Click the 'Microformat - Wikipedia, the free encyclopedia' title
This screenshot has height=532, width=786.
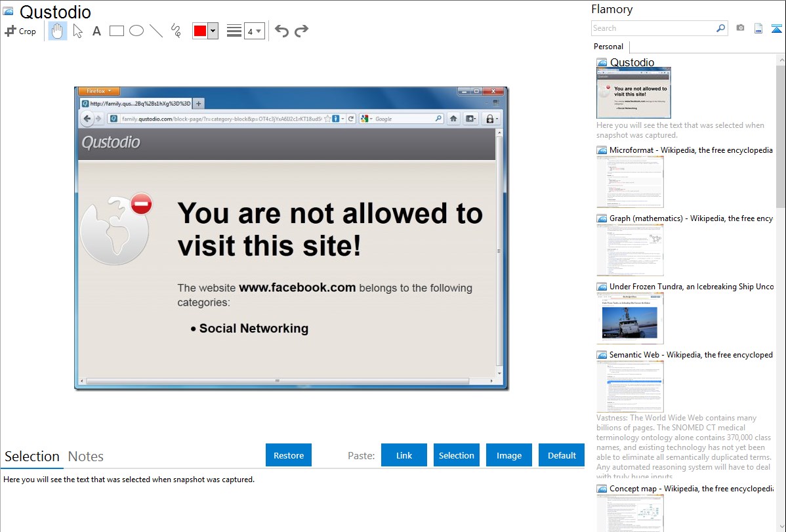(692, 150)
